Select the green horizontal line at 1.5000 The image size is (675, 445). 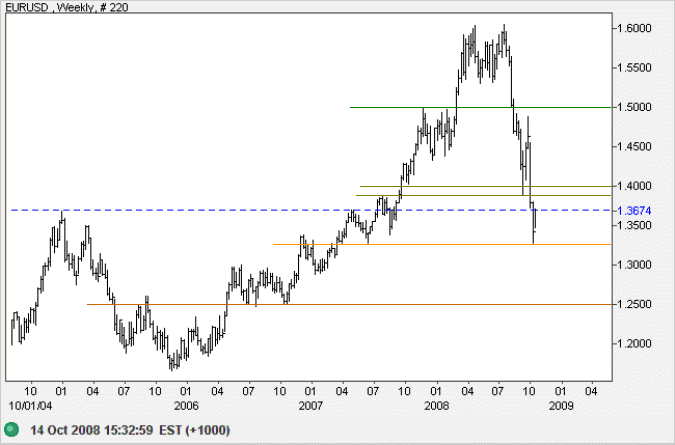click(480, 107)
